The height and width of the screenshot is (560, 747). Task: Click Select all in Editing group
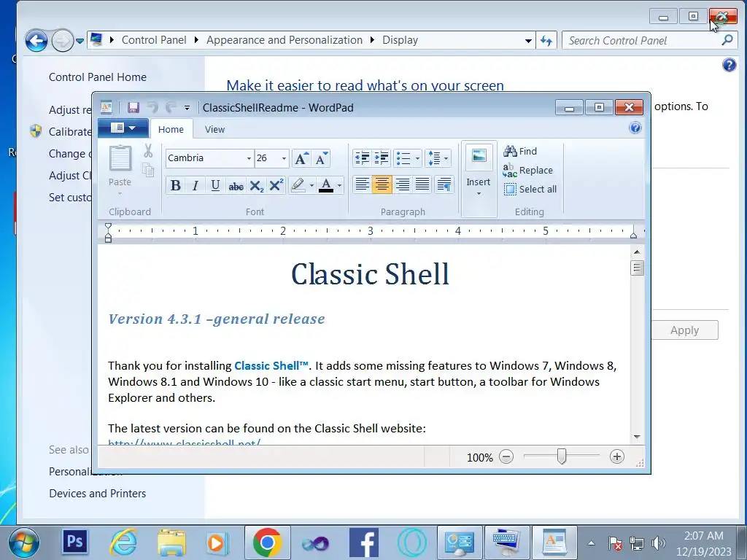point(530,189)
